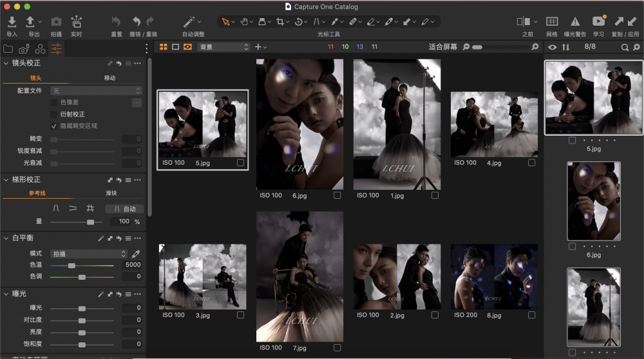This screenshot has width=644, height=359.
Task: Uncheck the 隐藏畸变区域 checkbox
Action: pyautogui.click(x=54, y=126)
